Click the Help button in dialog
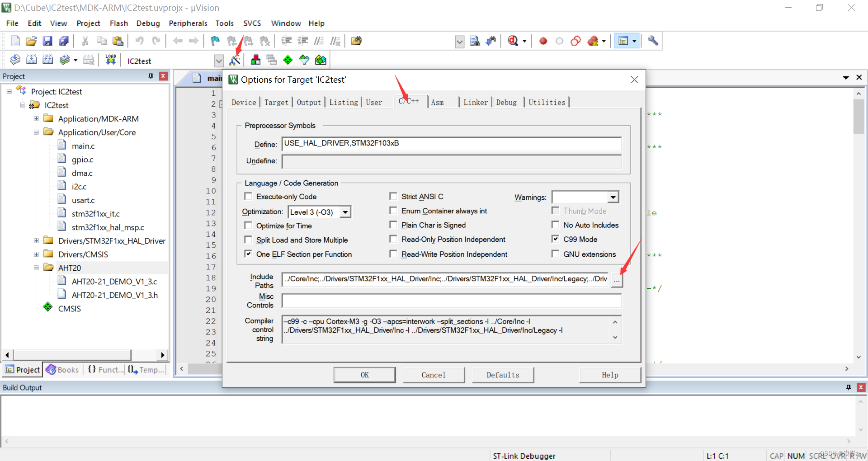Viewport: 868px width, 461px height. point(610,375)
